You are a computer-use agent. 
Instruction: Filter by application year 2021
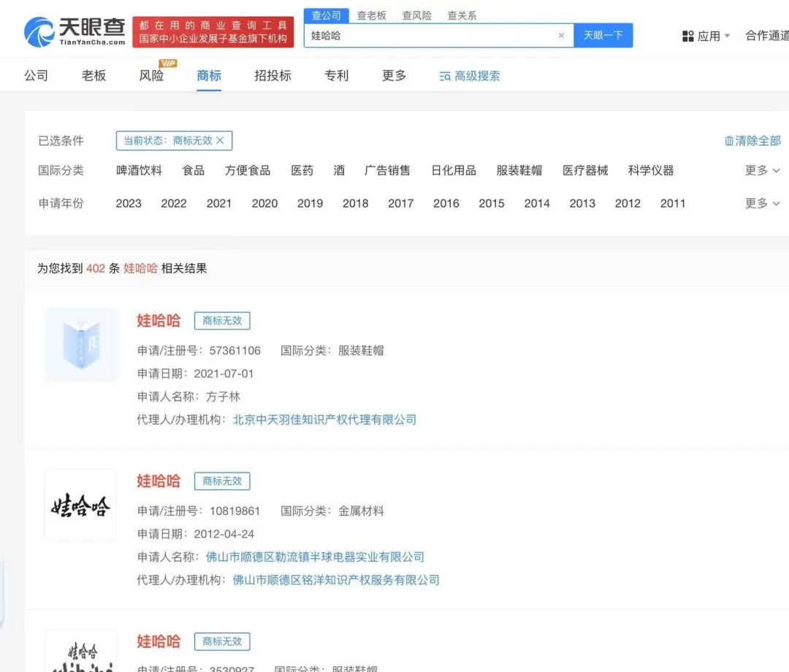pyautogui.click(x=219, y=203)
